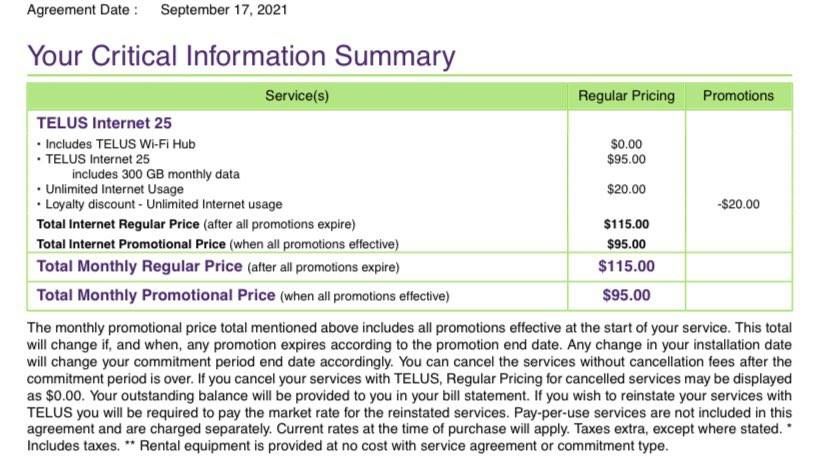Select the "Loyalty discount - Unlimited Internet usage" line
Viewport: 828px width, 468px height.
point(160,204)
